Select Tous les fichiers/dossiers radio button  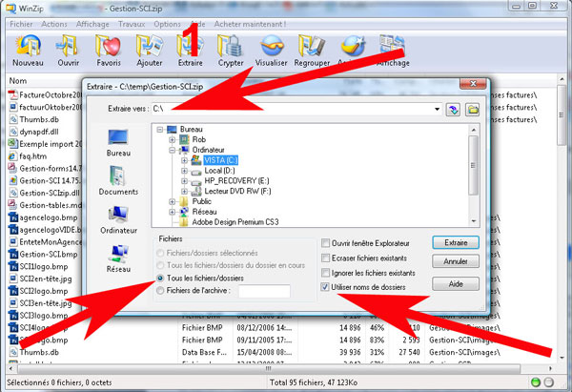click(x=160, y=279)
